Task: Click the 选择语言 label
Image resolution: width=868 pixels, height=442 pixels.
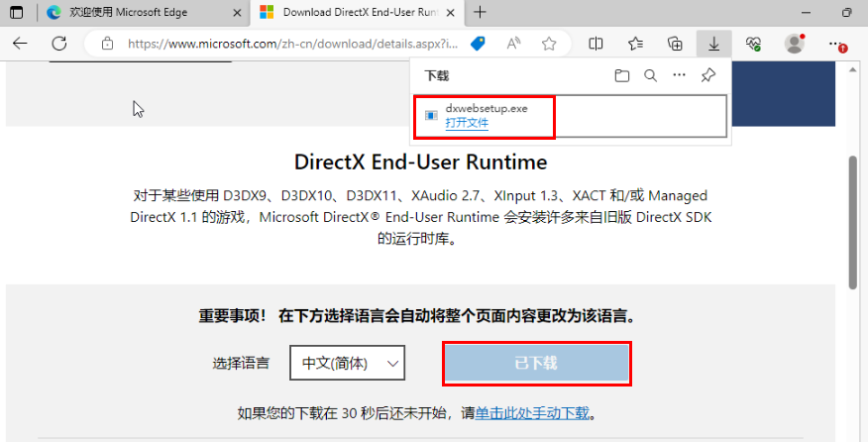Action: click(241, 364)
